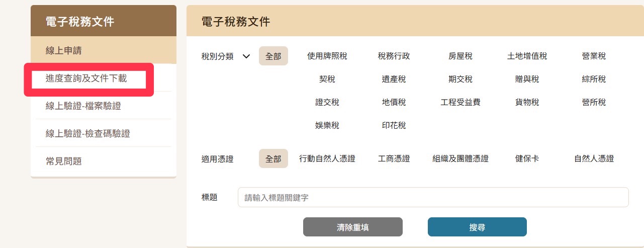Select 地價稅 tax filter
The image size is (644, 248).
[x=394, y=103]
